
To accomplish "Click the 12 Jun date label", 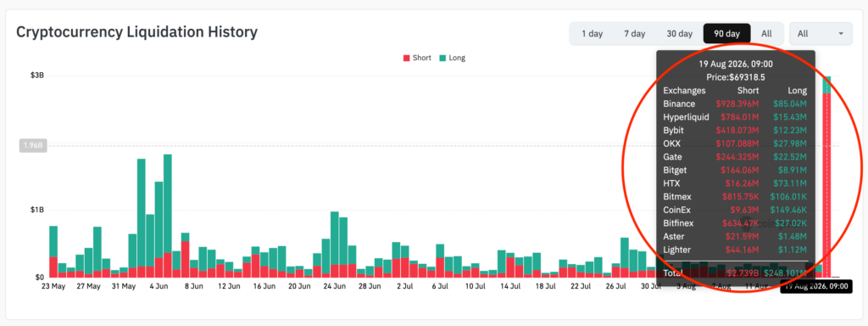I will coord(229,287).
